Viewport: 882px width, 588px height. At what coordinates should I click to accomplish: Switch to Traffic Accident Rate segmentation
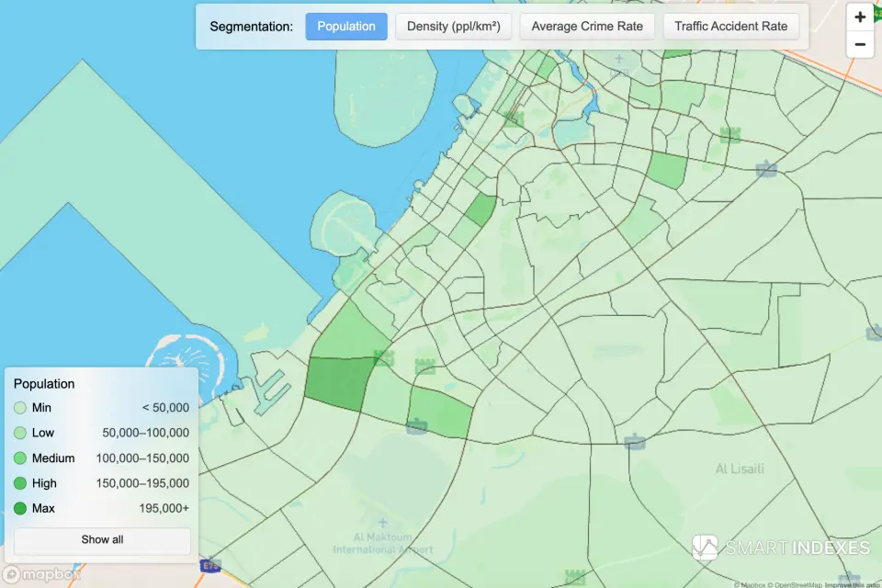tap(730, 27)
